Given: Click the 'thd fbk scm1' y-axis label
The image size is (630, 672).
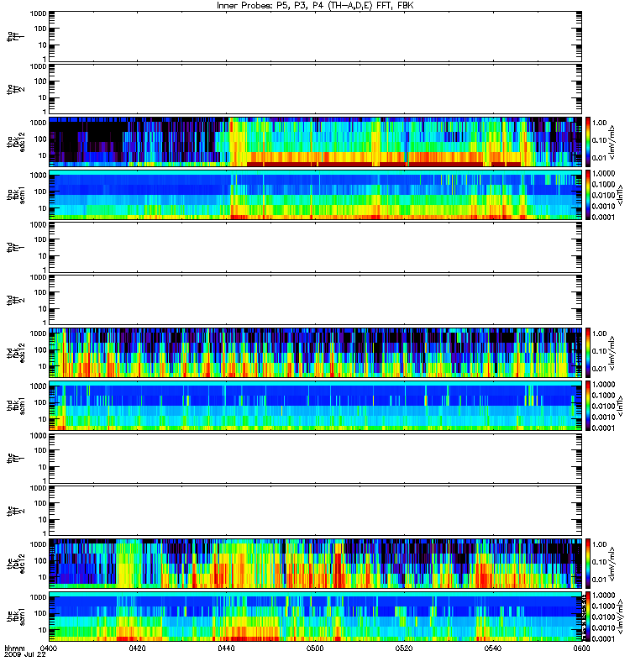Looking at the screenshot, I should click(x=16, y=406).
